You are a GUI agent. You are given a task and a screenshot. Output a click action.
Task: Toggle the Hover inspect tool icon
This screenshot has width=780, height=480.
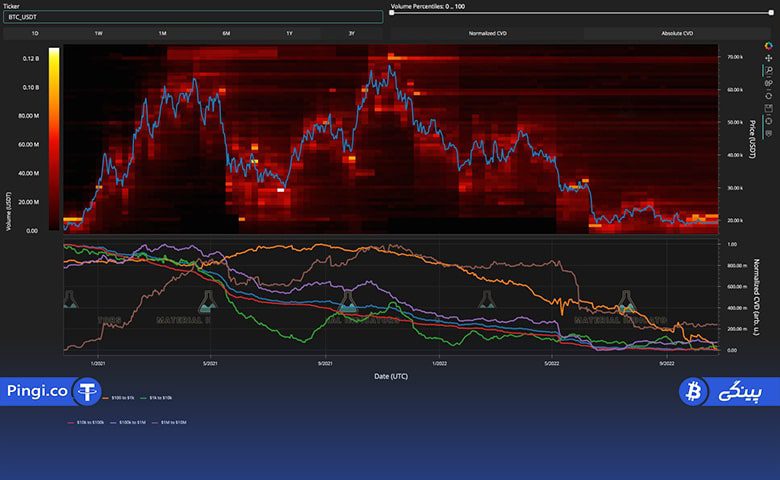tap(769, 133)
